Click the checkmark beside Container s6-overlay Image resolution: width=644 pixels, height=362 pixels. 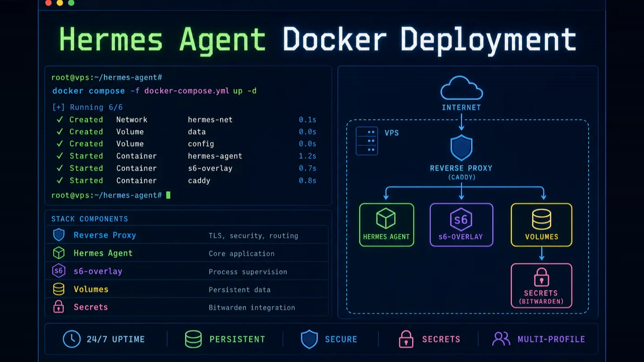pos(59,168)
